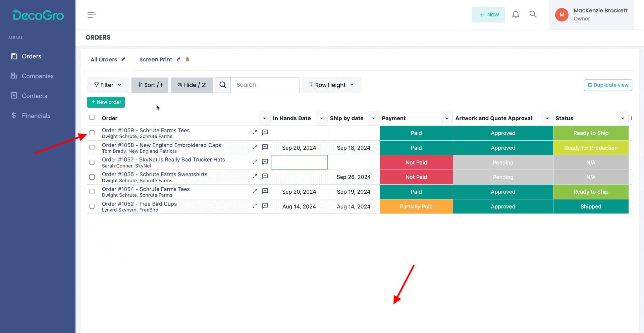644x333 pixels.
Task: Delete Screen Print view with trash icon
Action: 187,59
